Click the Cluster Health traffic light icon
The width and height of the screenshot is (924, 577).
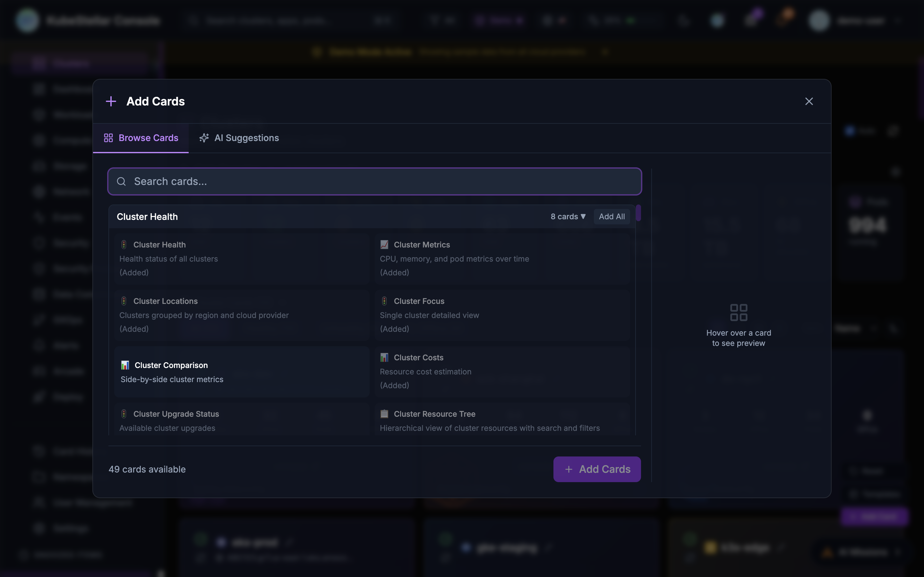pyautogui.click(x=124, y=245)
